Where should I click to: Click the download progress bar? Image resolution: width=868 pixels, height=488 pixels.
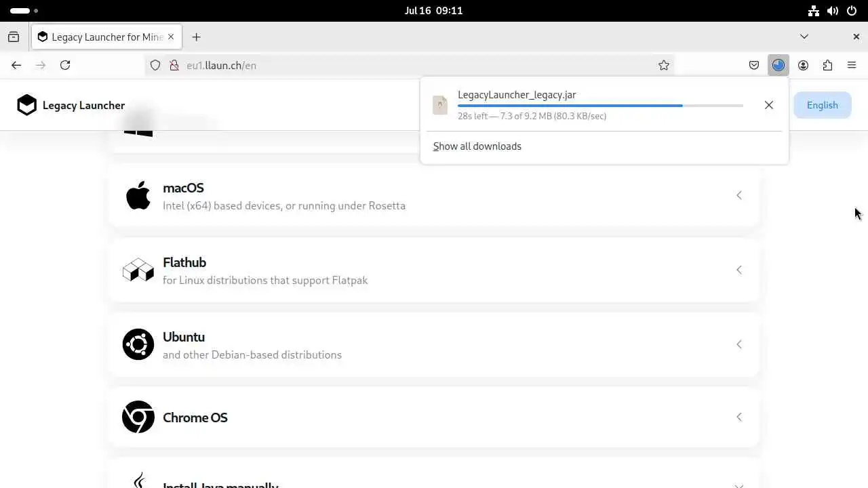point(600,106)
